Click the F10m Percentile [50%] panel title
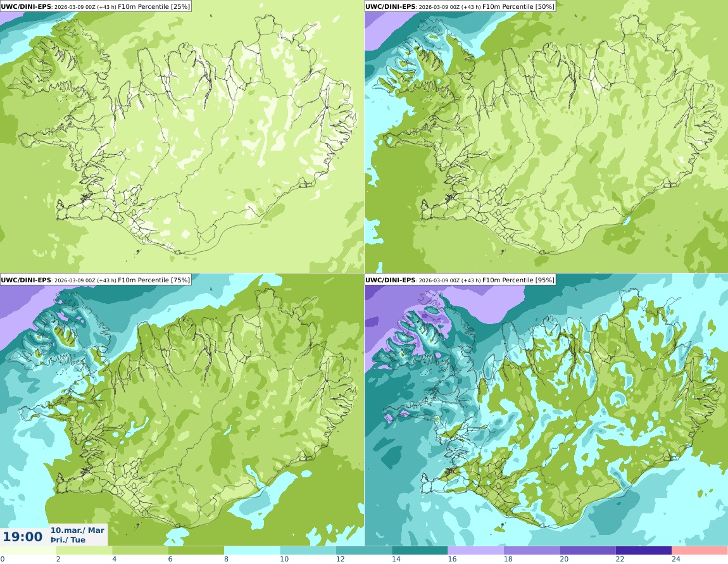The image size is (728, 564). click(x=460, y=6)
